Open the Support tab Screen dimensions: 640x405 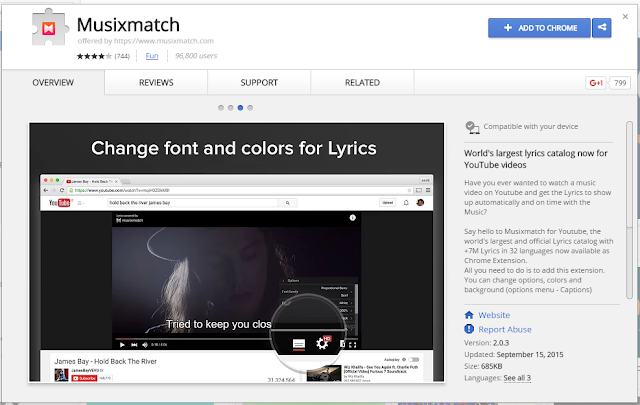259,82
